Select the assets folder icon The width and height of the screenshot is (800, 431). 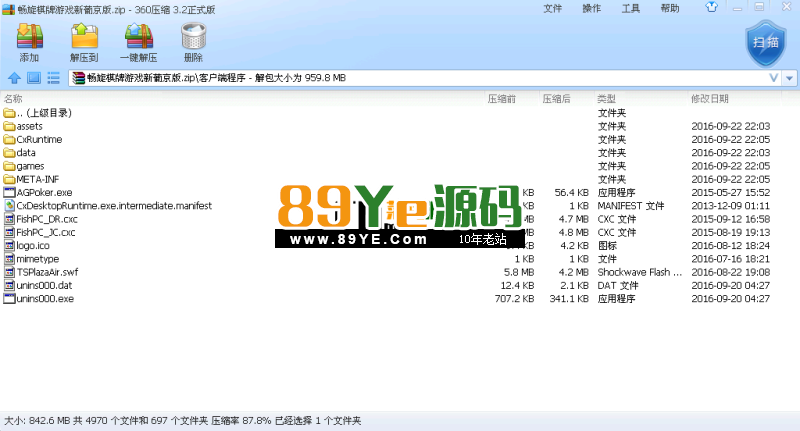pos(9,126)
